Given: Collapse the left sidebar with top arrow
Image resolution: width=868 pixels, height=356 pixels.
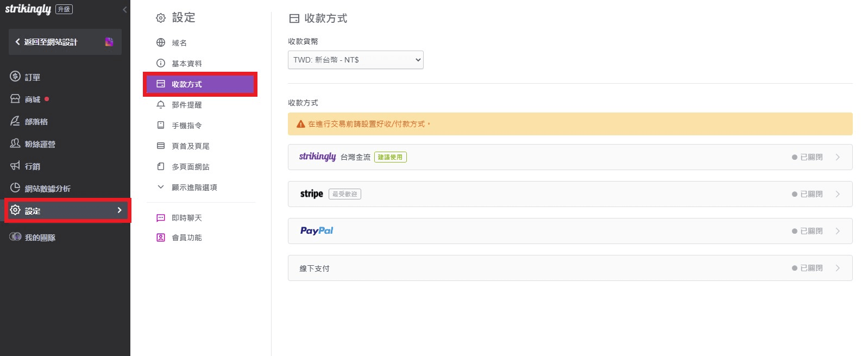Looking at the screenshot, I should pos(125,9).
